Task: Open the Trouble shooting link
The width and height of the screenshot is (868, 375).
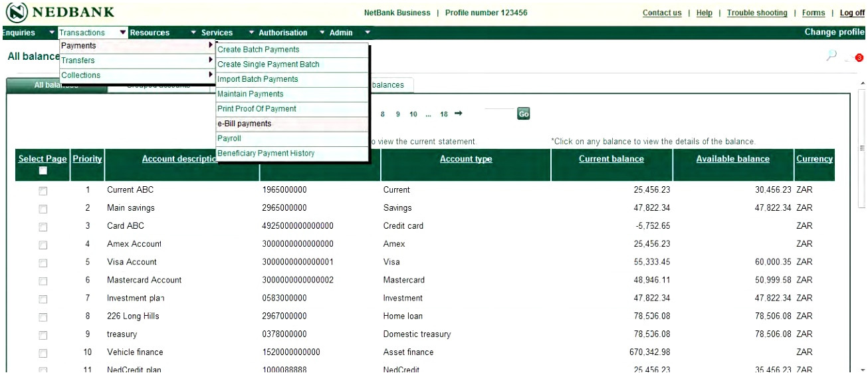Action: (x=757, y=13)
